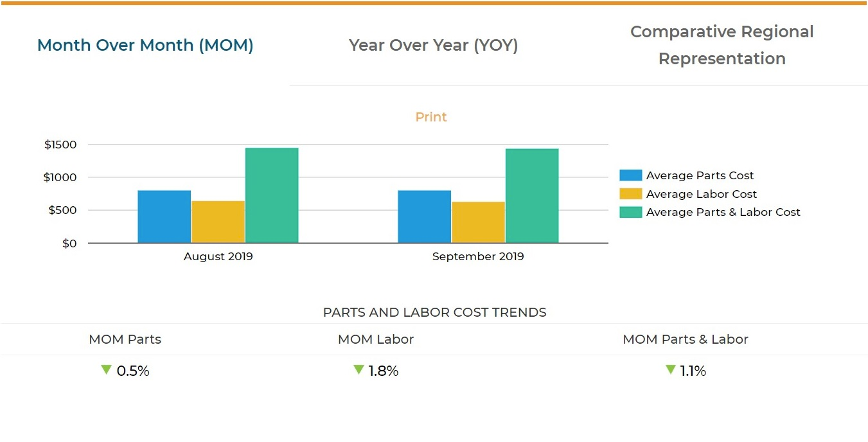Select the green August 2019 bar
This screenshot has height=442, width=868.
pyautogui.click(x=272, y=195)
